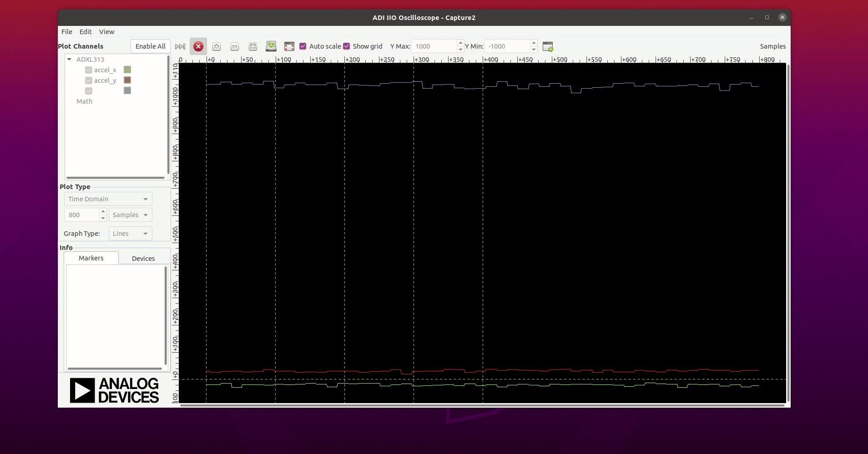Toggle the accel_x channel checkbox
868x454 pixels.
pyautogui.click(x=89, y=70)
